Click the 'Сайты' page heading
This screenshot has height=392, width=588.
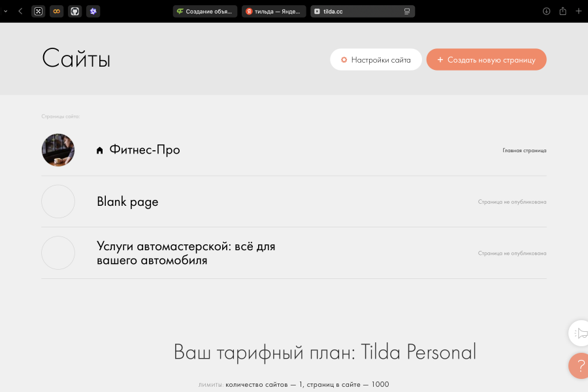click(x=76, y=59)
